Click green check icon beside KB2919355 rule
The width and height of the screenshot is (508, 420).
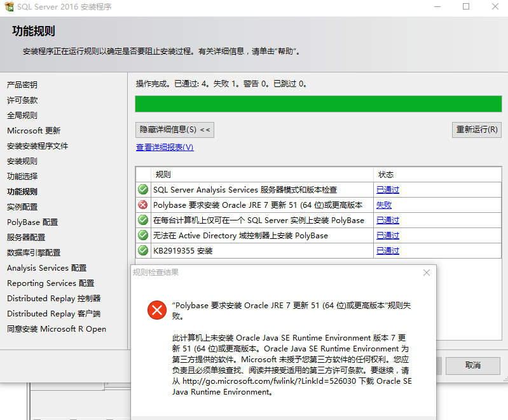(x=143, y=250)
